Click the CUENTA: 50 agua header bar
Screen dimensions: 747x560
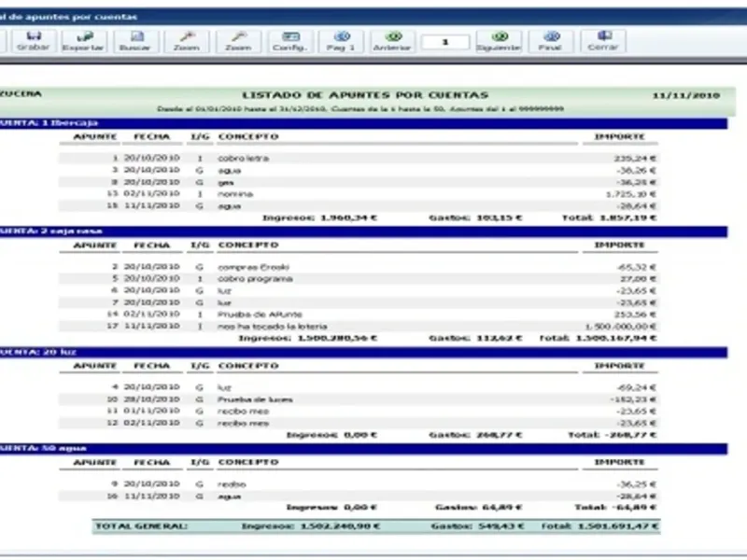(x=363, y=449)
